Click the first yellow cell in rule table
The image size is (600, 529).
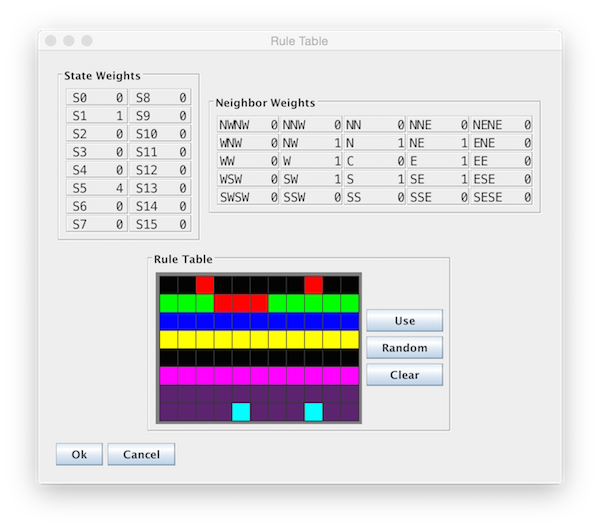[168, 340]
